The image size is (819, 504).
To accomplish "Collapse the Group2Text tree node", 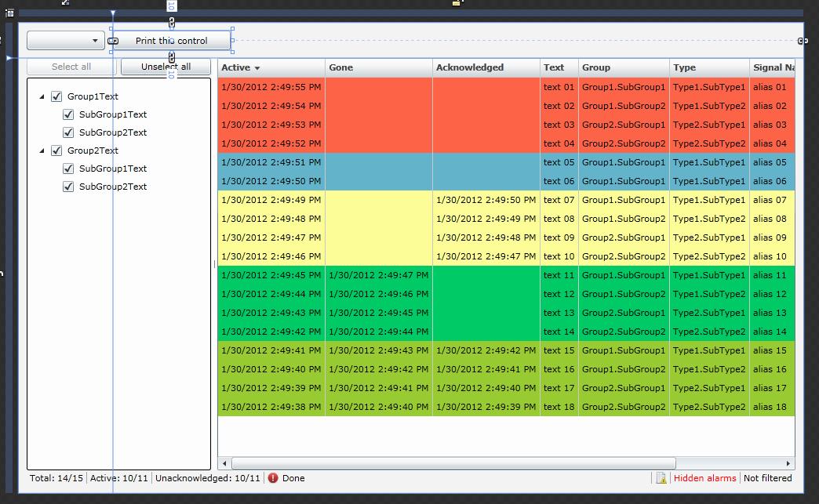I will [x=42, y=151].
